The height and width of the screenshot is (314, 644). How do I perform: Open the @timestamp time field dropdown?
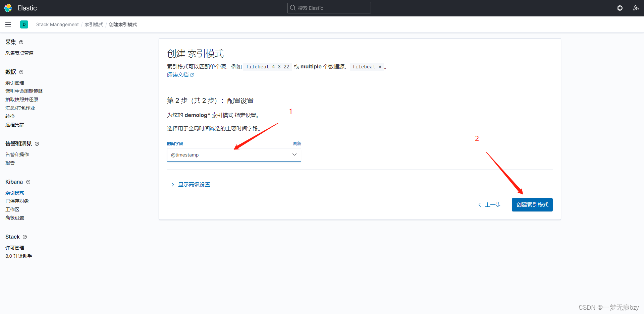pos(234,155)
